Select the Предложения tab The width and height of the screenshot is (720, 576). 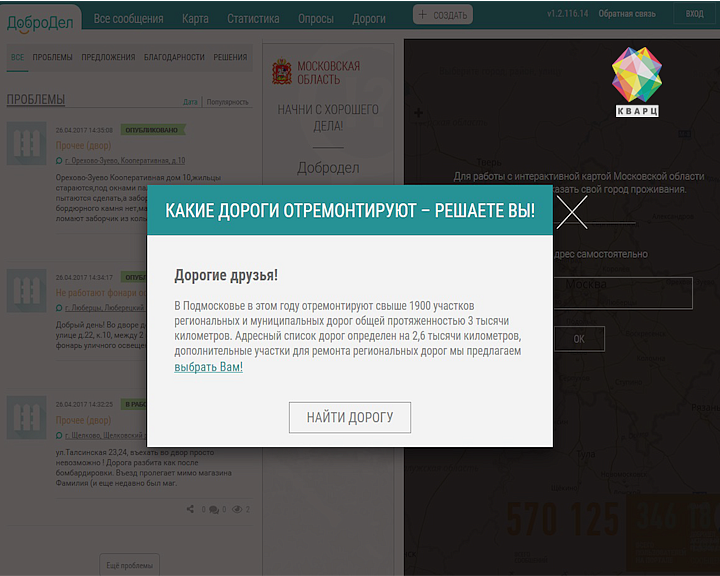tap(108, 57)
